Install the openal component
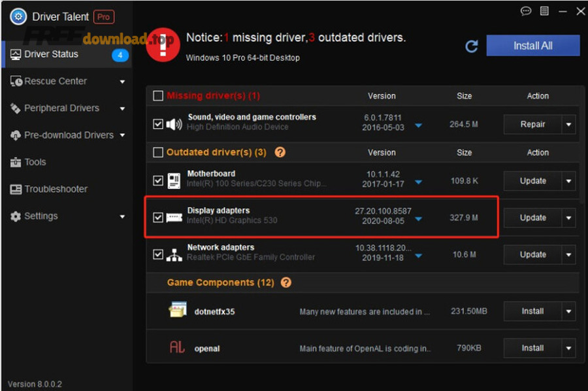Image resolution: width=588 pixels, height=391 pixels. [532, 348]
